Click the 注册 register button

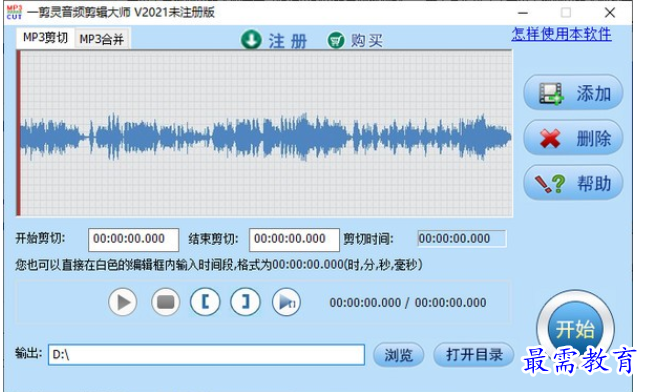coord(288,41)
